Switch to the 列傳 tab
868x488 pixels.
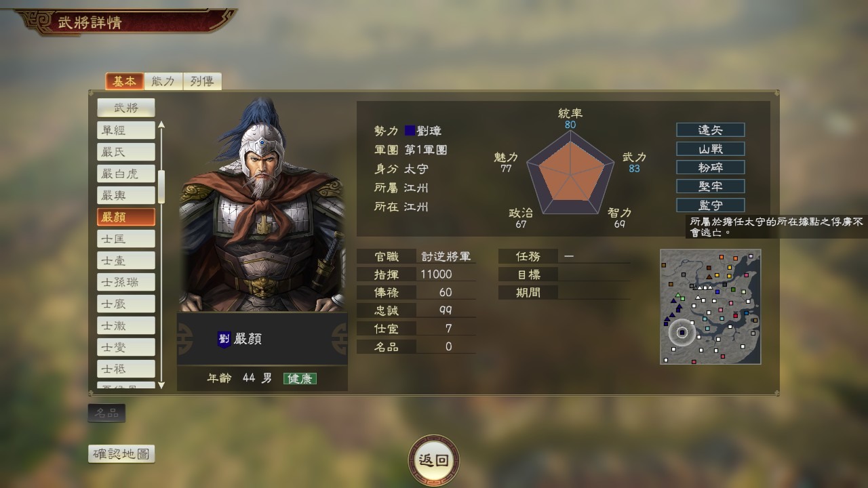202,81
